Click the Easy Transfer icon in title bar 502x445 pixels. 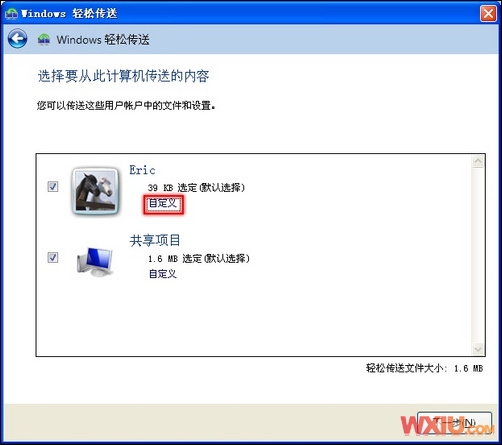click(12, 13)
